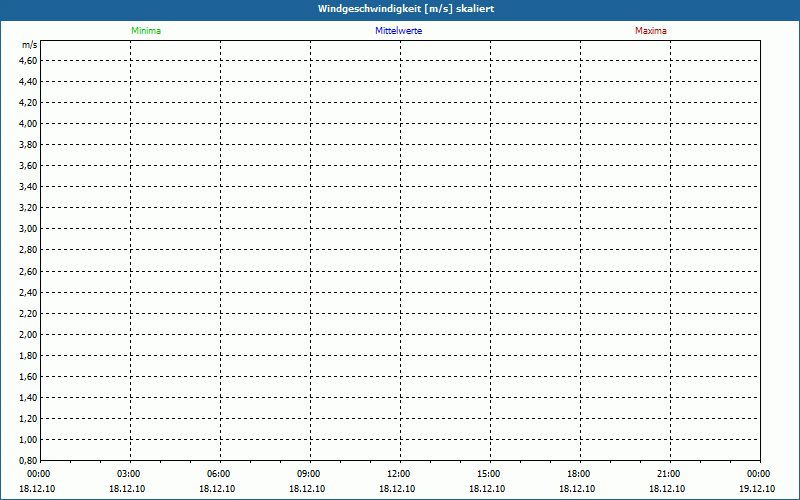Image resolution: width=800 pixels, height=500 pixels.
Task: Click the 15:00 time axis label
Action: (x=489, y=474)
